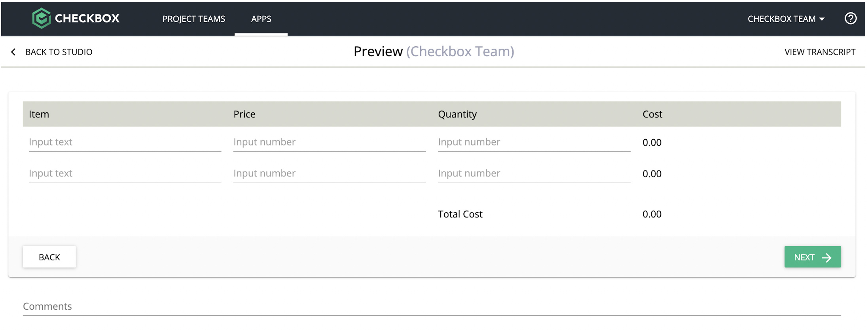This screenshot has width=868, height=330.
Task: Click the first row cost value 0.00
Action: click(x=652, y=142)
